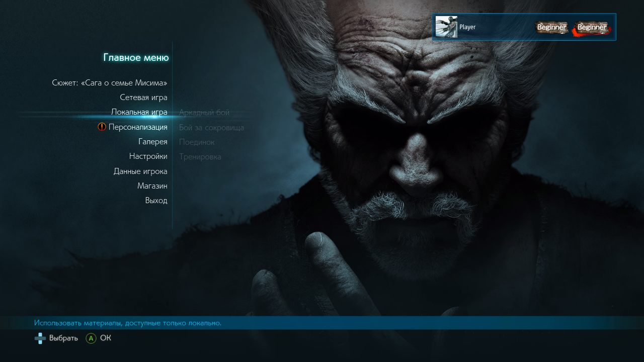Open Настройки from the main menu

pos(148,156)
